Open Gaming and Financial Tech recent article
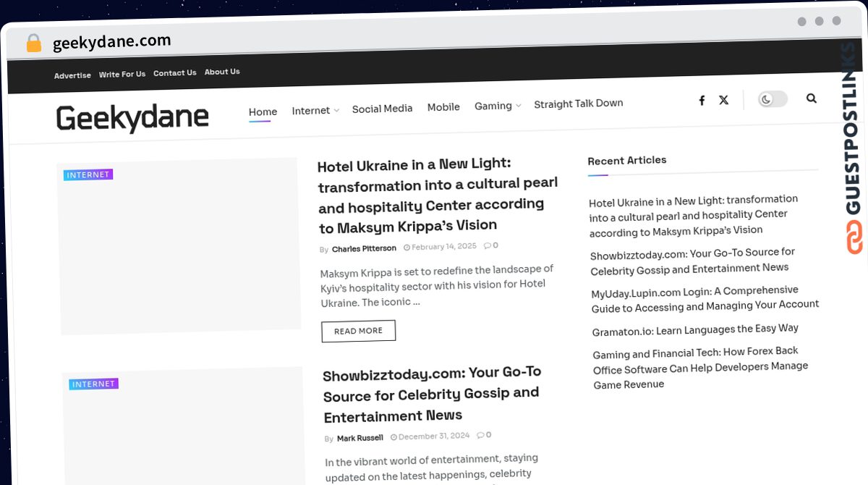Screen dimensions: 868x485 700,367
